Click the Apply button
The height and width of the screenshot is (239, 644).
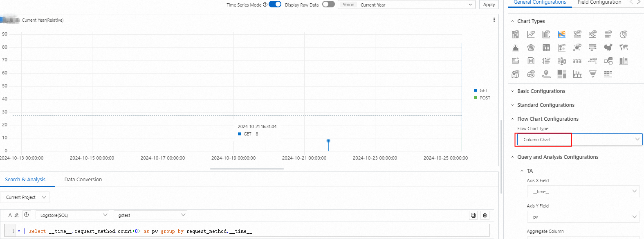[489, 5]
